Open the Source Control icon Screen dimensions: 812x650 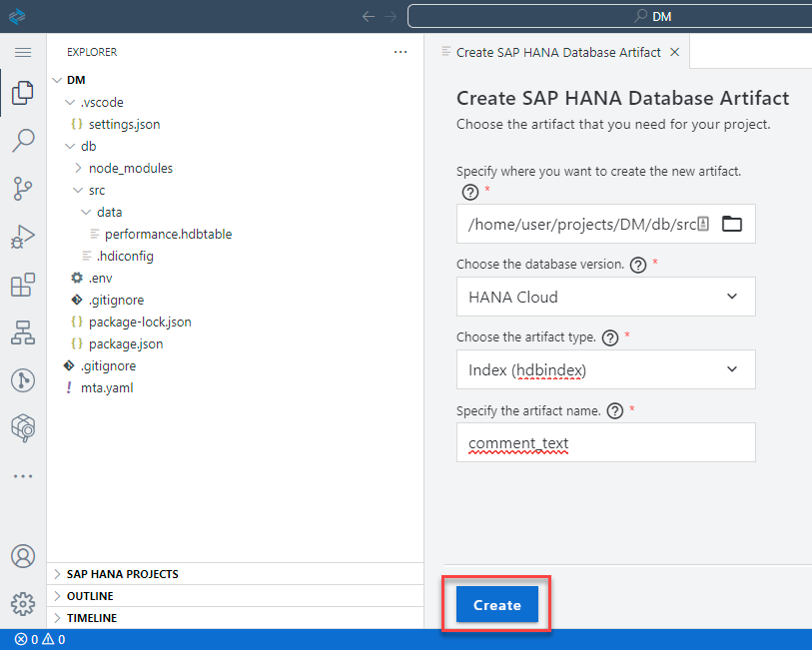tap(23, 189)
